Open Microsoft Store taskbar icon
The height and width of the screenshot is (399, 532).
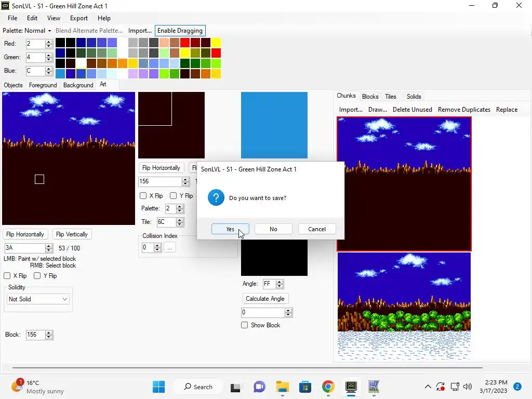[x=305, y=387]
